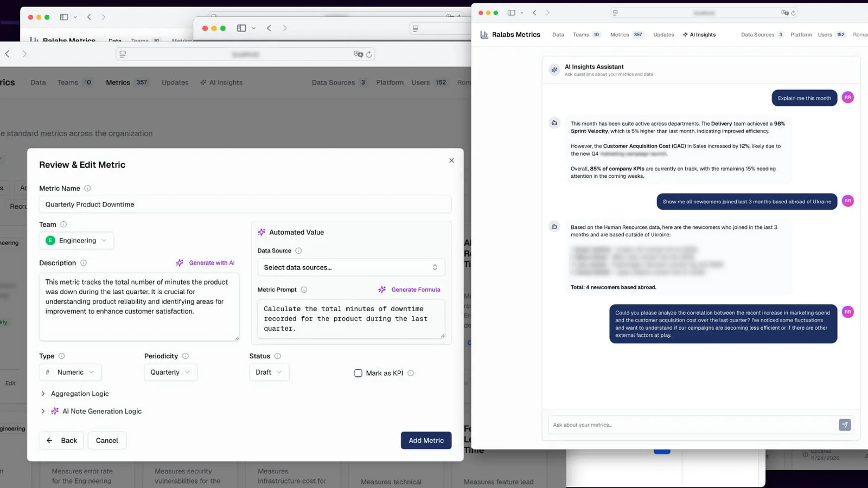Click reload icon in left browser toolbar

click(x=369, y=54)
